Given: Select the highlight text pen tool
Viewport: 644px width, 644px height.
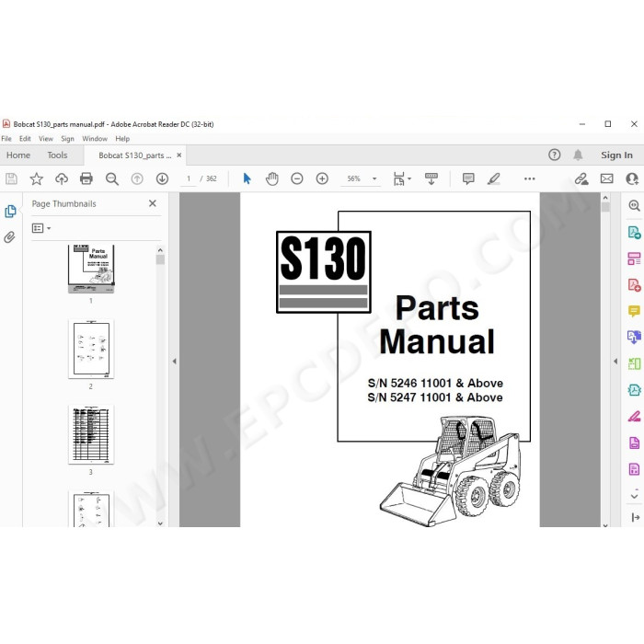Looking at the screenshot, I should tap(494, 178).
